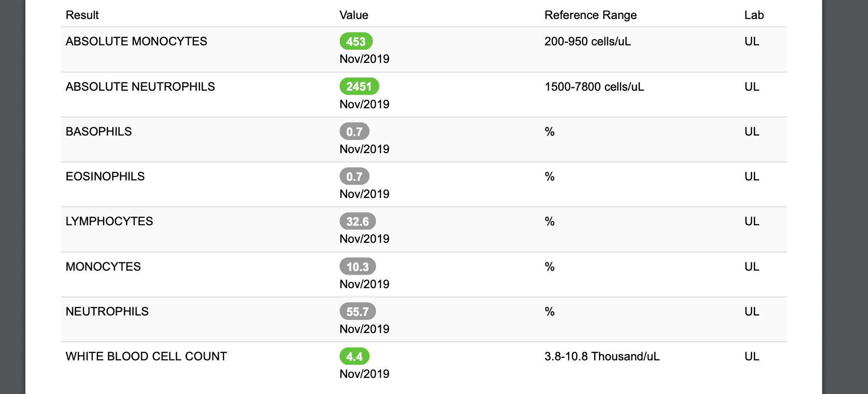Click Nov/2019 date under NEUTROPHILS 55.7 value
This screenshot has width=868, height=394.
365,329
